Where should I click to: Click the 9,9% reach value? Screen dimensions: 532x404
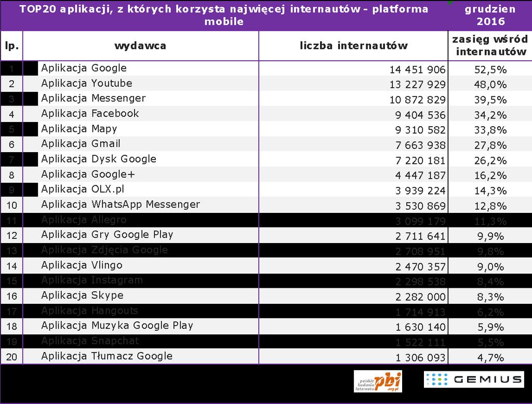point(490,236)
